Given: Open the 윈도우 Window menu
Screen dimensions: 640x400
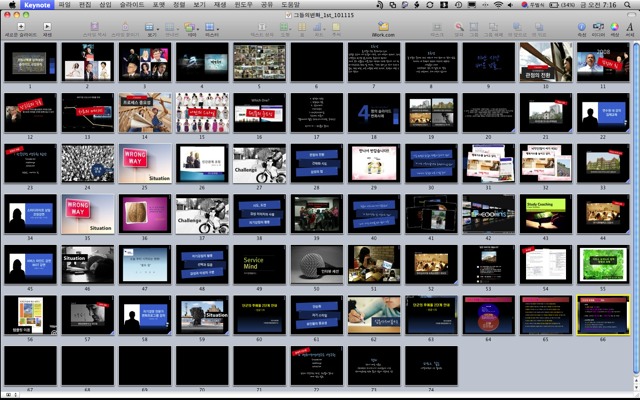Looking at the screenshot, I should 244,5.
